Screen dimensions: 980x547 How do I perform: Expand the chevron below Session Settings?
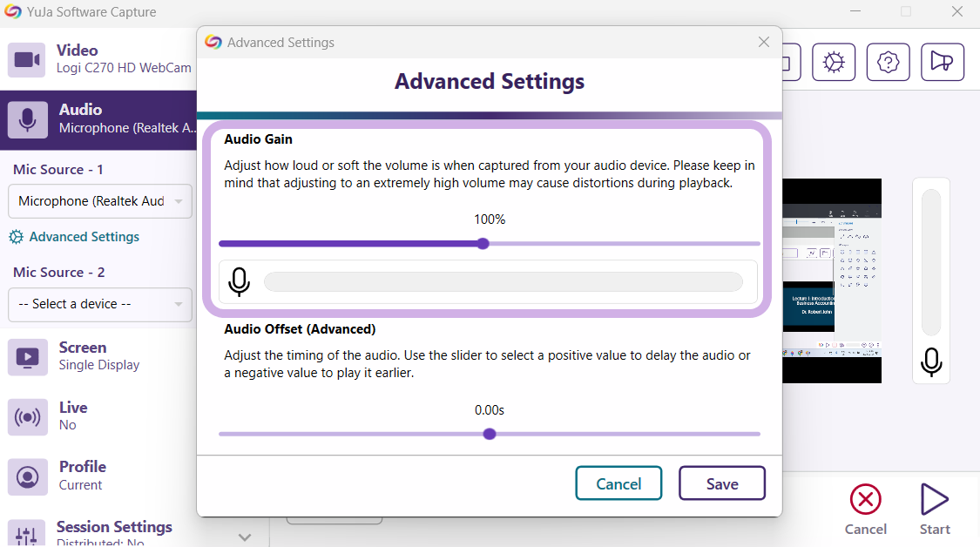click(x=245, y=537)
